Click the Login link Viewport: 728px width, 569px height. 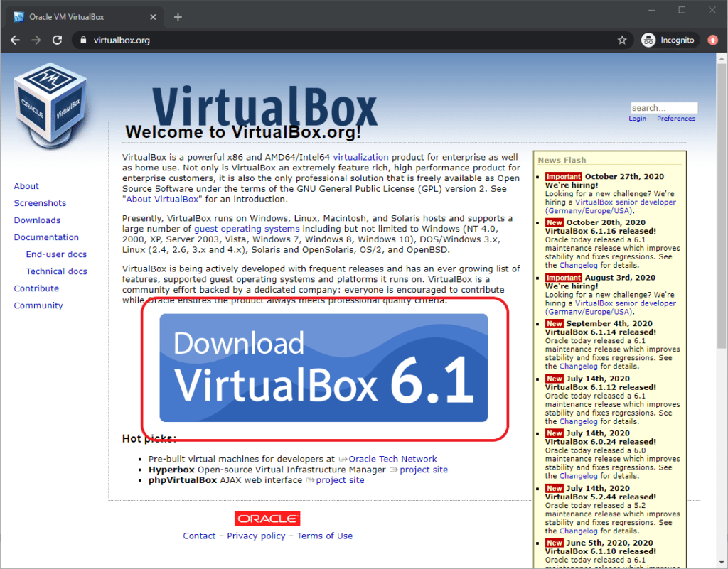pos(637,119)
